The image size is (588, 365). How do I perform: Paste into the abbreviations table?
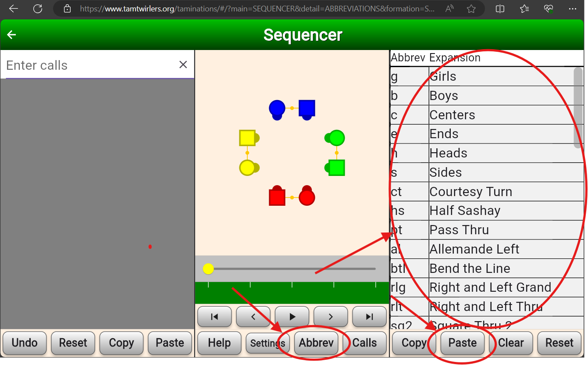(x=463, y=343)
